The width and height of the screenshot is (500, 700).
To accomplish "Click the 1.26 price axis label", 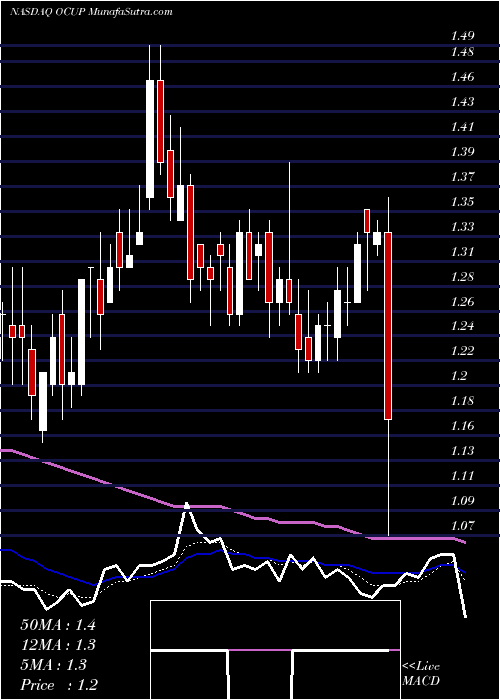I will click(x=462, y=302).
